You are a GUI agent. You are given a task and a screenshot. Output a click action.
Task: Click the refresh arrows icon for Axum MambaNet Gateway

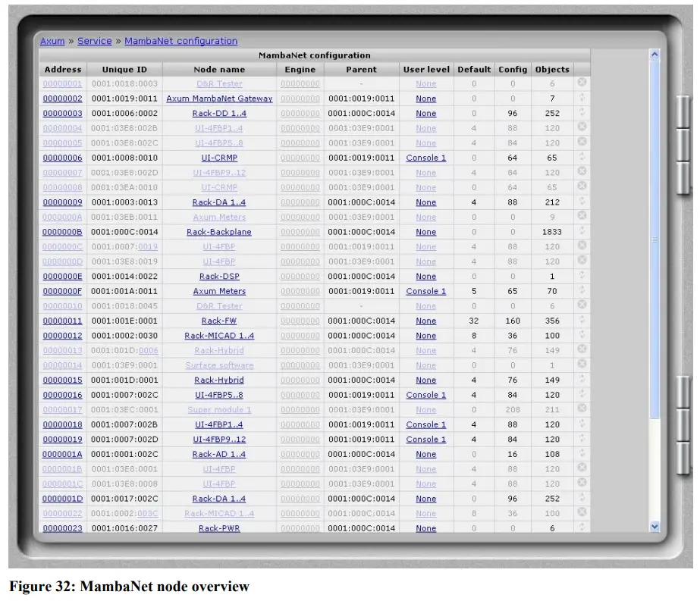(x=582, y=99)
